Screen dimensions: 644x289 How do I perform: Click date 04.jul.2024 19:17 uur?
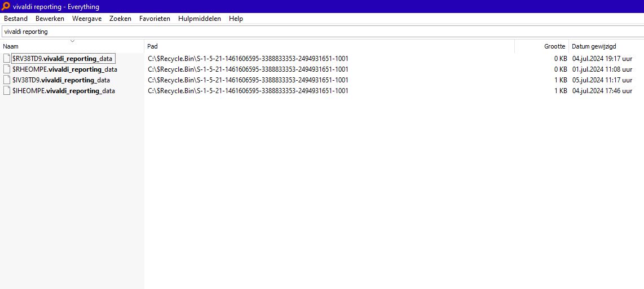pyautogui.click(x=602, y=58)
